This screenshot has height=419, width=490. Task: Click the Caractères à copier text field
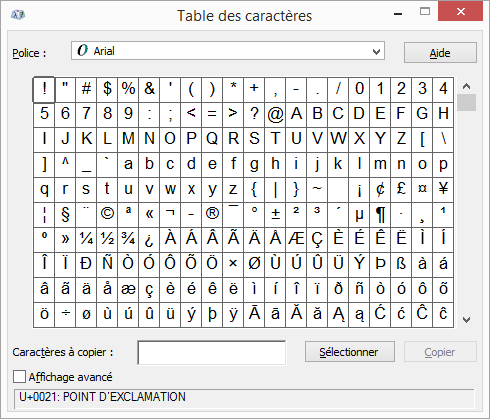coord(212,352)
